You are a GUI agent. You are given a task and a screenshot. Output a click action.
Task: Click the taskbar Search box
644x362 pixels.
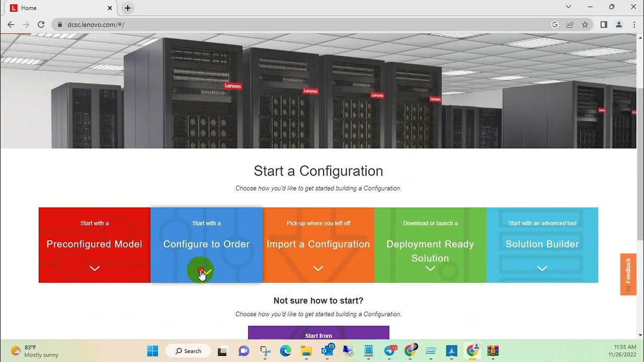pyautogui.click(x=188, y=351)
